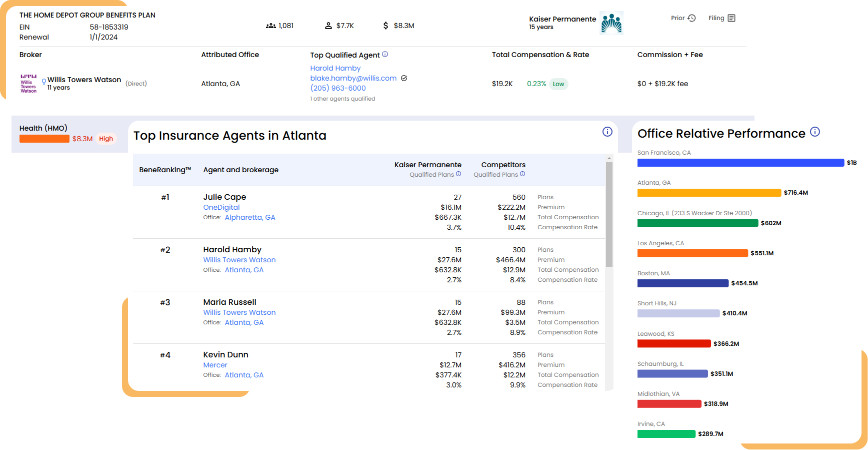Click the Atlanta, GA yellow bar
This screenshot has width=868, height=450.
coord(709,193)
